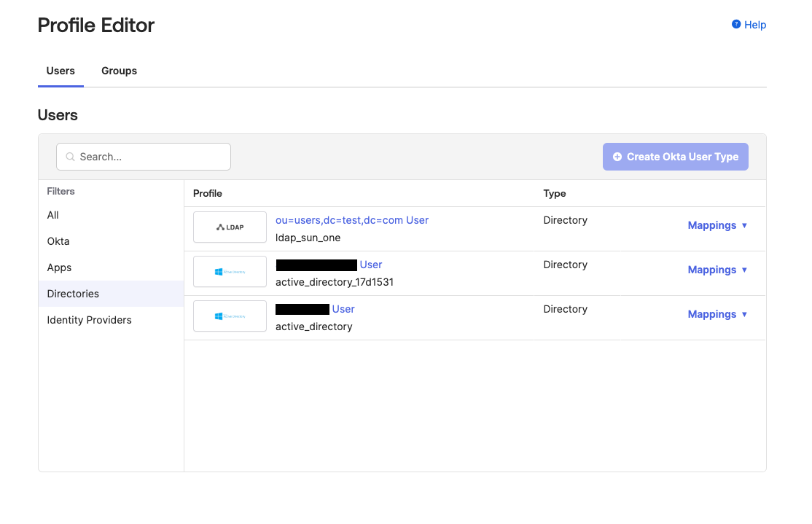Select the All filter

52,215
